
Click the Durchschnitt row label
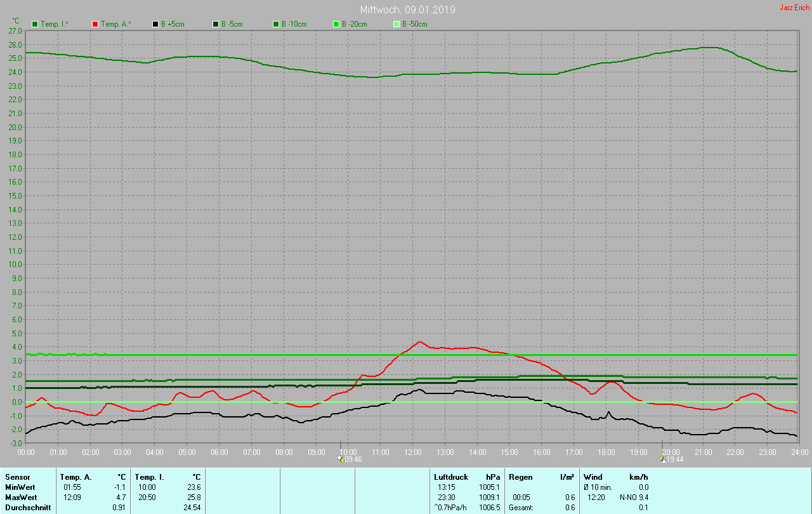[28, 508]
